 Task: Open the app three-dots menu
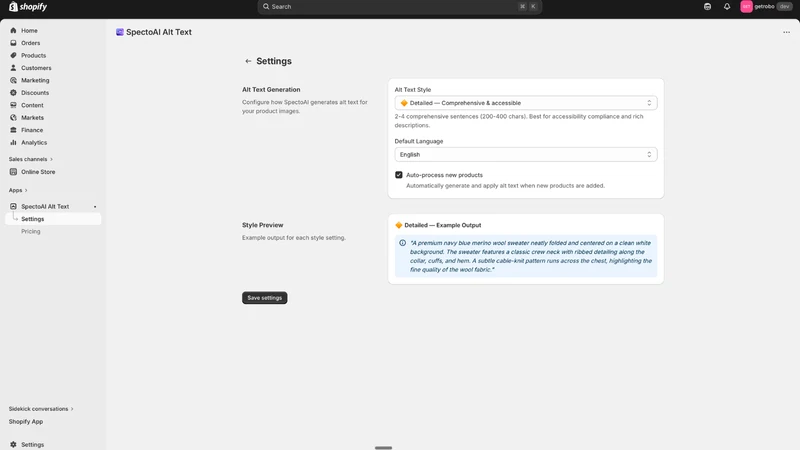tap(786, 32)
